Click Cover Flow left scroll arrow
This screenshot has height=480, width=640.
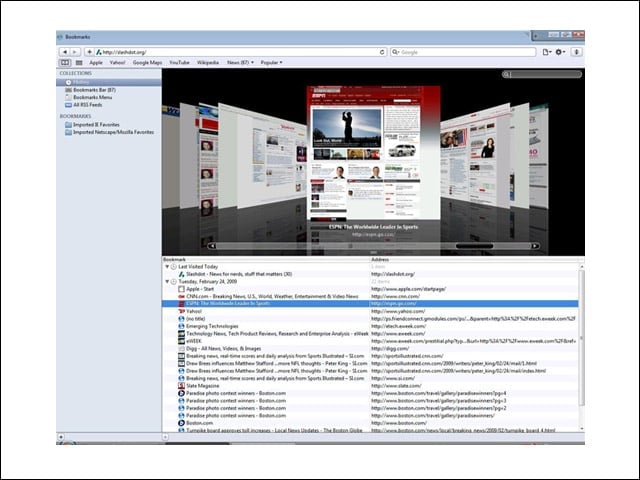pyautogui.click(x=212, y=246)
